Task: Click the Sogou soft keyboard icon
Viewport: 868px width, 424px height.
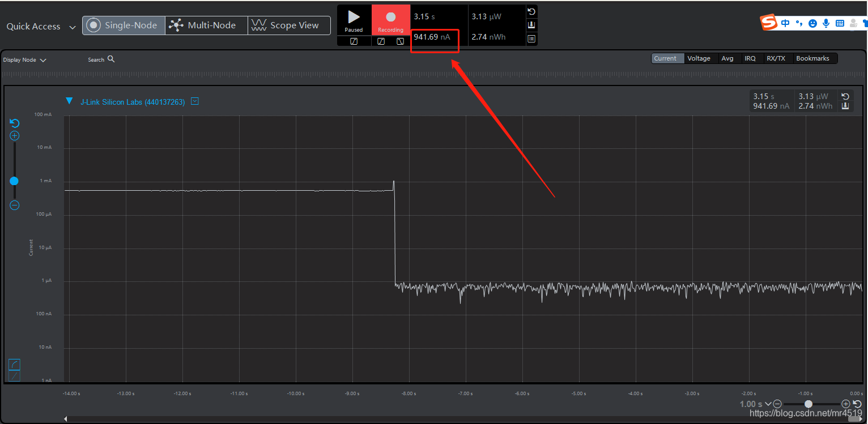Action: click(840, 23)
